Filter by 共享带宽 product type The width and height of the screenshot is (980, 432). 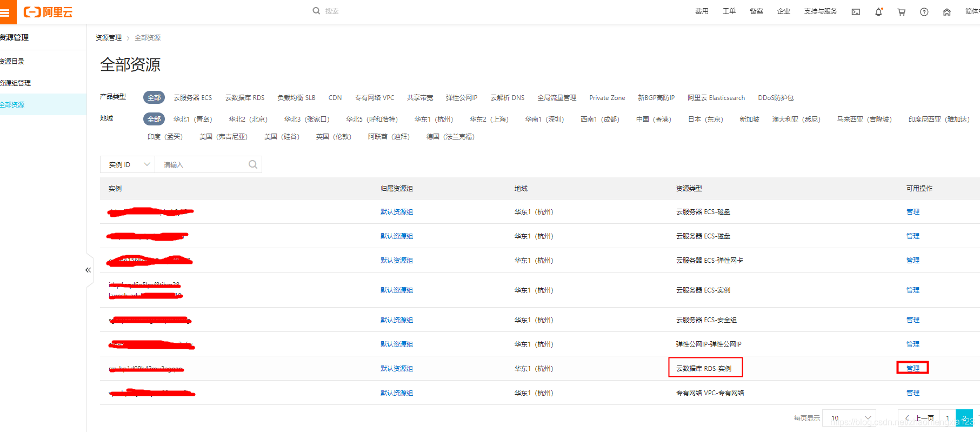pyautogui.click(x=420, y=98)
